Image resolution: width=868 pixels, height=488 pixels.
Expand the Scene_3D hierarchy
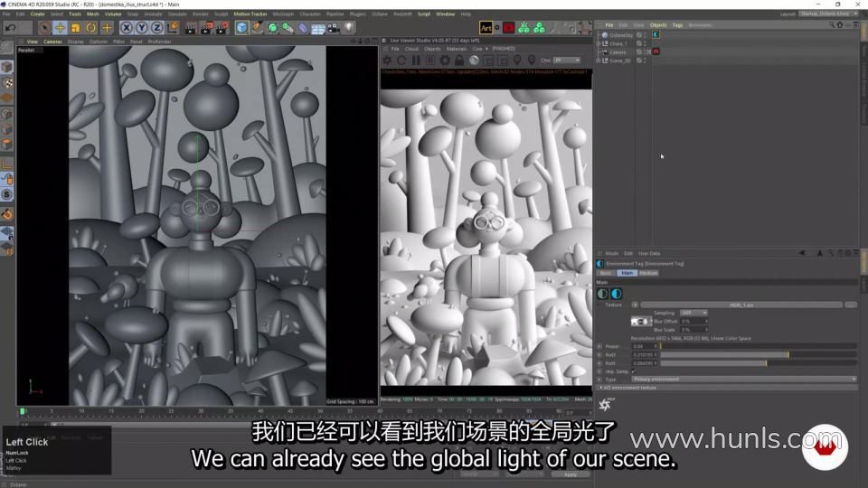(599, 61)
